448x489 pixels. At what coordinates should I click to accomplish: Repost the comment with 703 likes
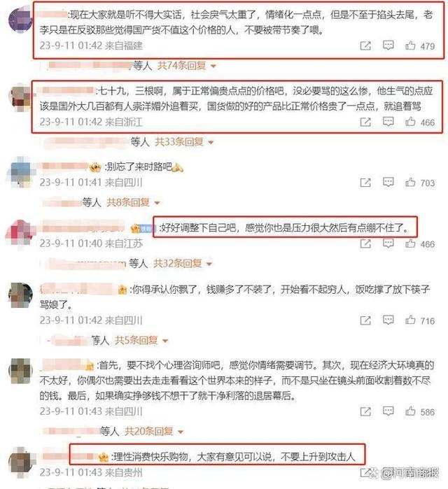[x=365, y=183]
